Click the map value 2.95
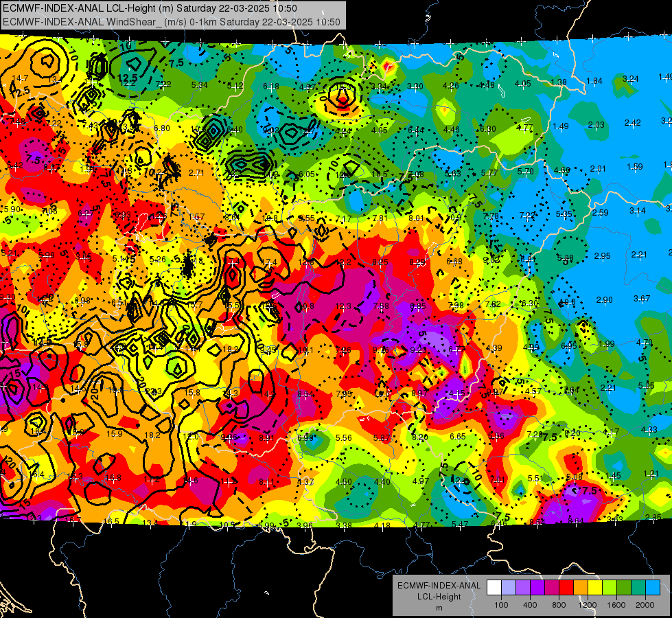 pyautogui.click(x=602, y=256)
